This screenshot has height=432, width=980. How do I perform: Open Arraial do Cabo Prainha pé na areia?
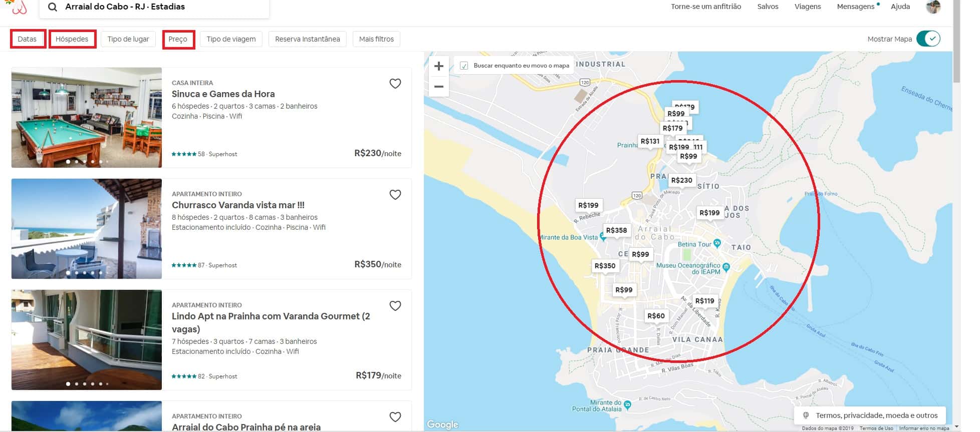[246, 427]
